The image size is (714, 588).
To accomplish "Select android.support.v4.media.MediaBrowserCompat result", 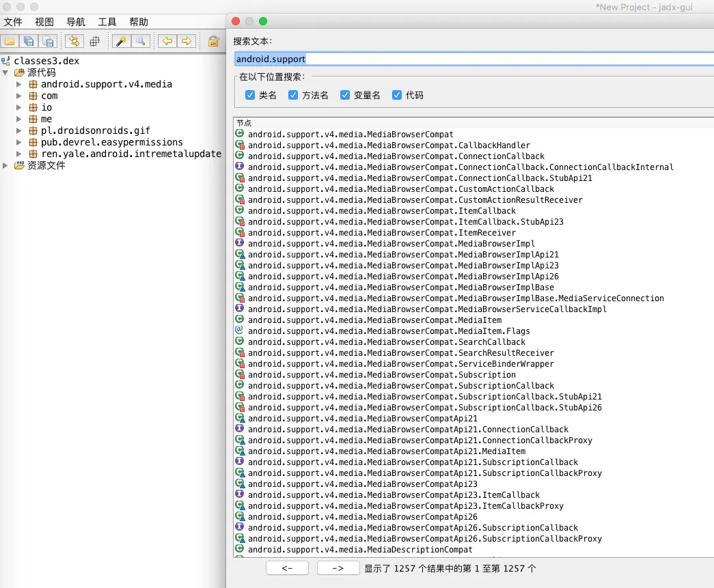I will click(x=473, y=135).
